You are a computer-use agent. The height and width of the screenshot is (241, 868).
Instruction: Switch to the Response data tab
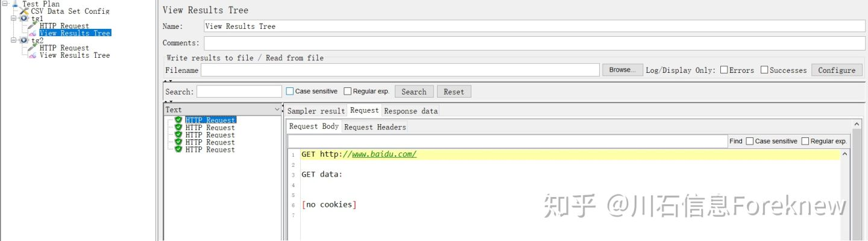click(410, 111)
